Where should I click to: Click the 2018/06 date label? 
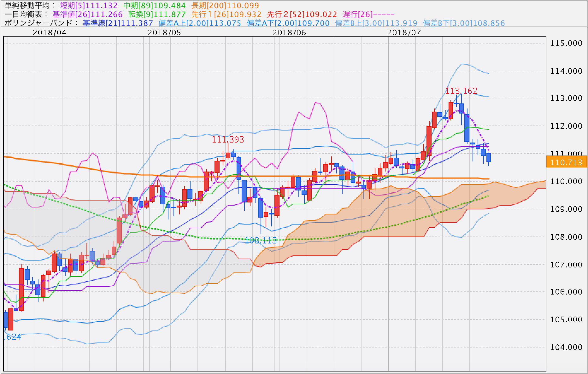tap(289, 32)
